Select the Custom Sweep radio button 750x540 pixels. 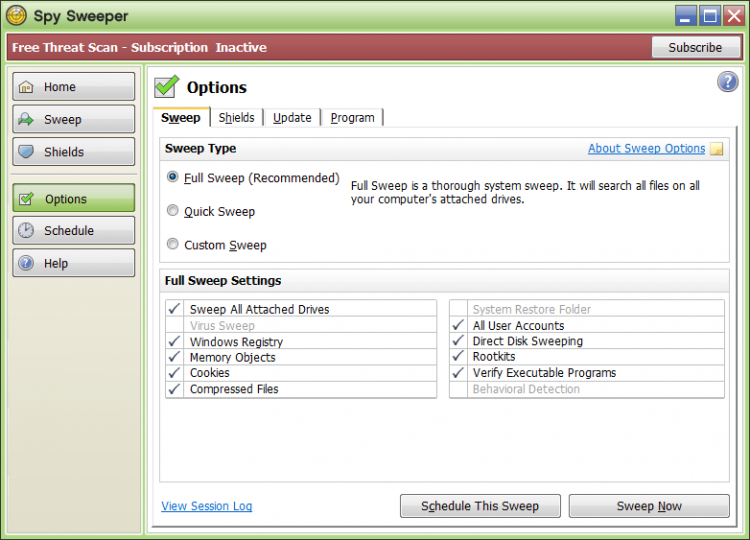pos(173,244)
